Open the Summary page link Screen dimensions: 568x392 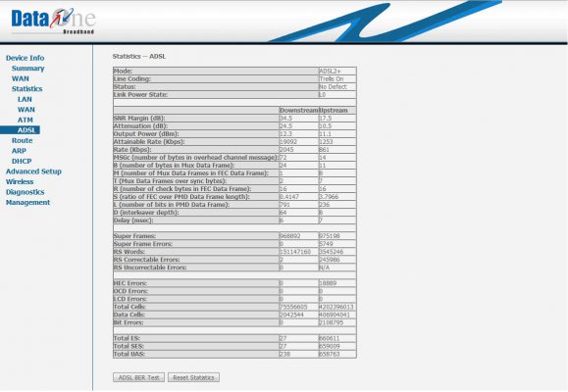pos(27,68)
